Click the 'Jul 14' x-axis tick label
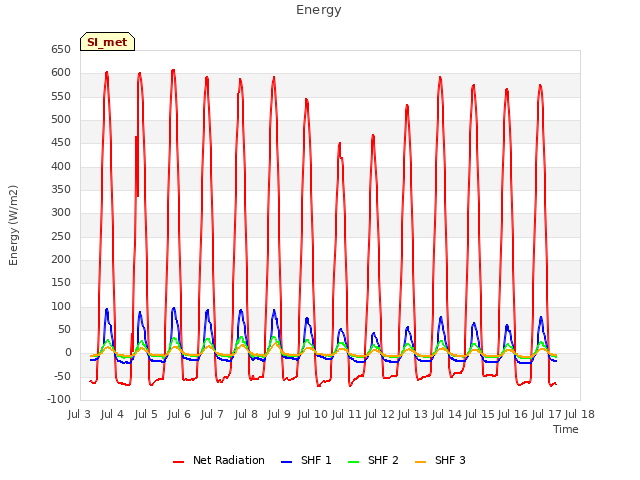 (447, 414)
